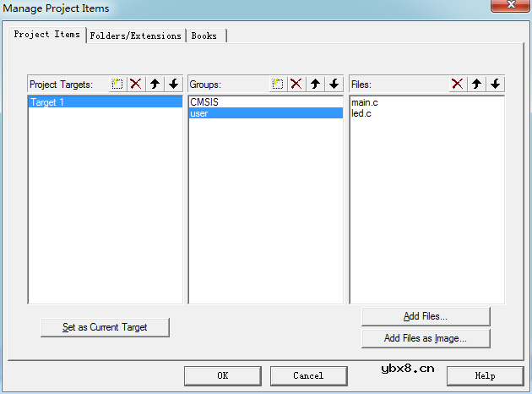This screenshot has height=394, width=532.
Task: Delete the selected group with X icon
Action: (x=296, y=84)
